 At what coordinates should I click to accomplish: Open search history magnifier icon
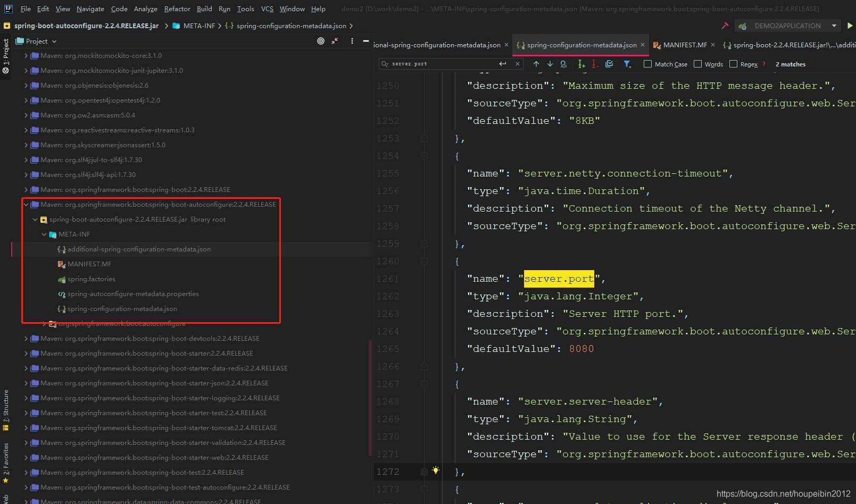point(385,64)
